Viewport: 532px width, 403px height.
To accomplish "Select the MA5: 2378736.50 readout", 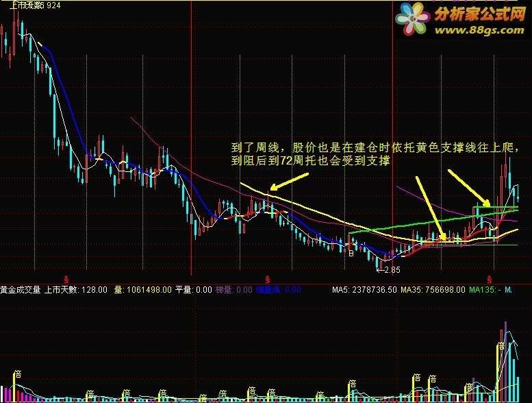I will 364,290.
